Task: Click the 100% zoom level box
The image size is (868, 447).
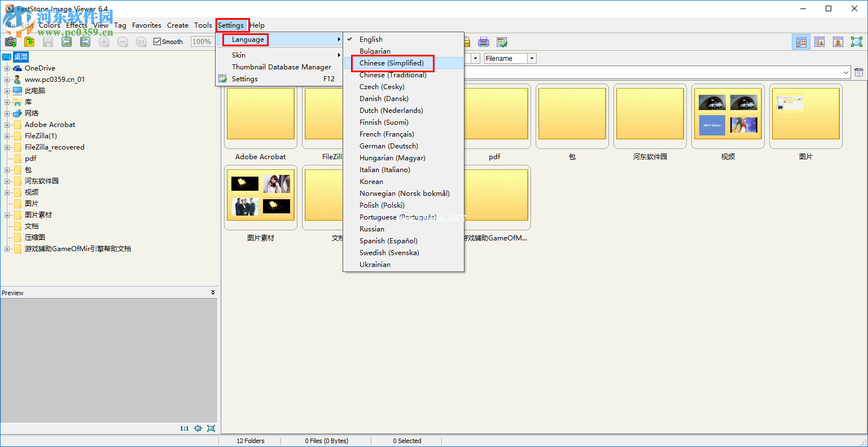Action: pos(201,42)
